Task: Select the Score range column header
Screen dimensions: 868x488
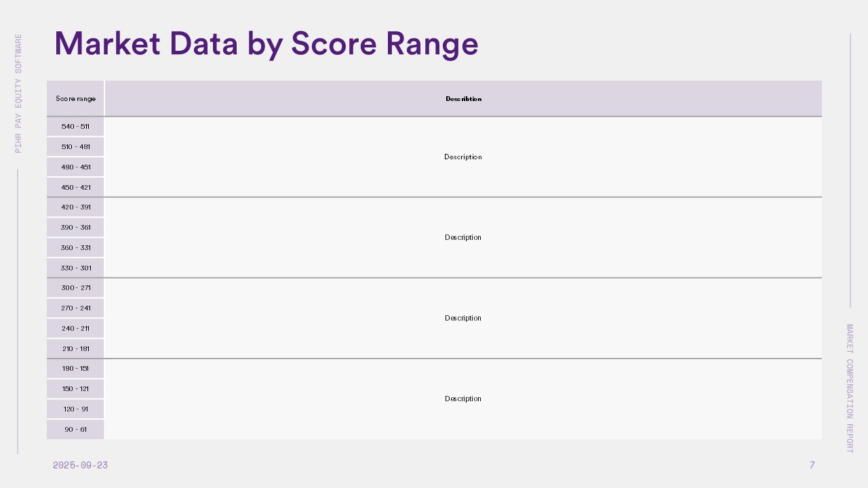Action: click(76, 99)
